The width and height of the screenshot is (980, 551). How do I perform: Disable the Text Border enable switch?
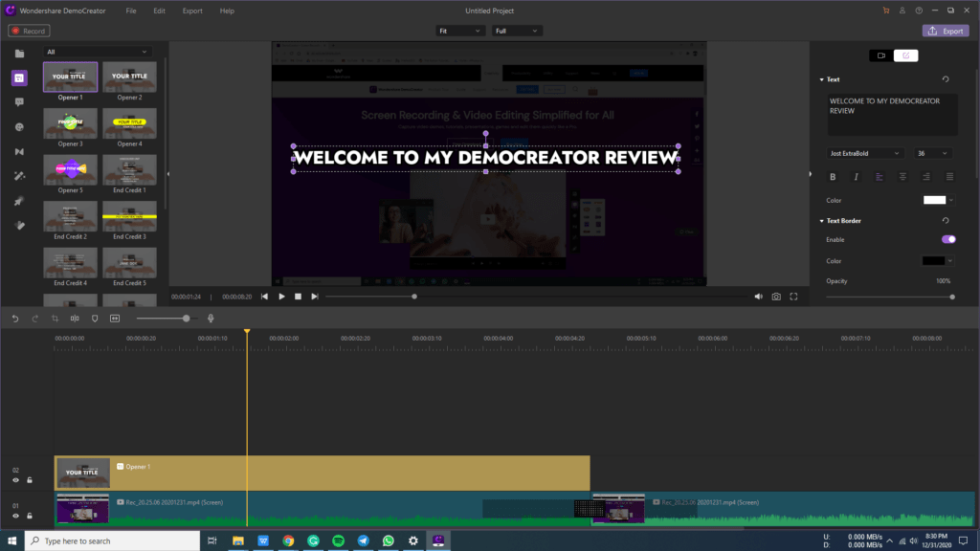948,239
